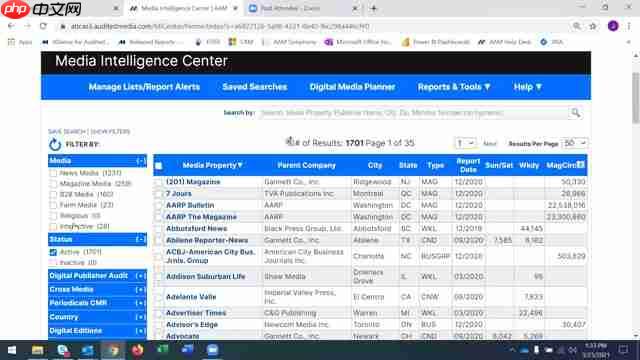Open Skype from the taskbar
Screen dimensions: 640x360
point(62,350)
